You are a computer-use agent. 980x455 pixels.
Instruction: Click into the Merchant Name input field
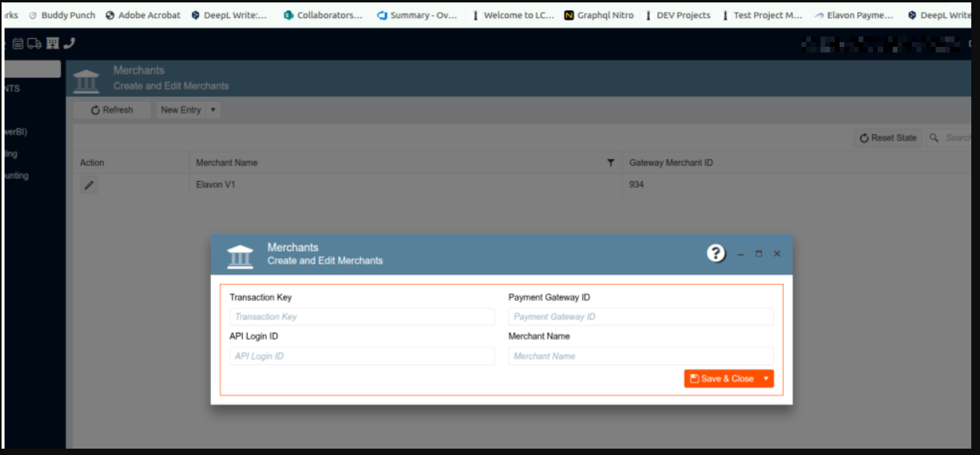(x=640, y=357)
